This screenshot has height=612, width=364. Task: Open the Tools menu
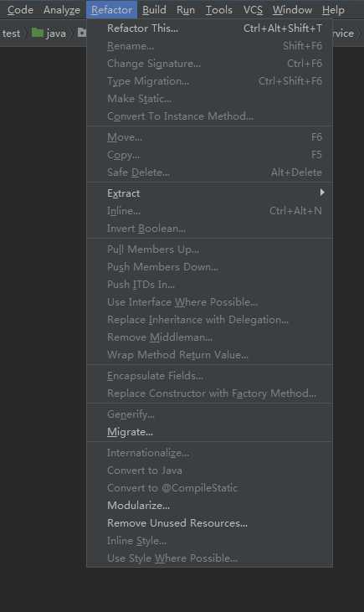tap(219, 10)
